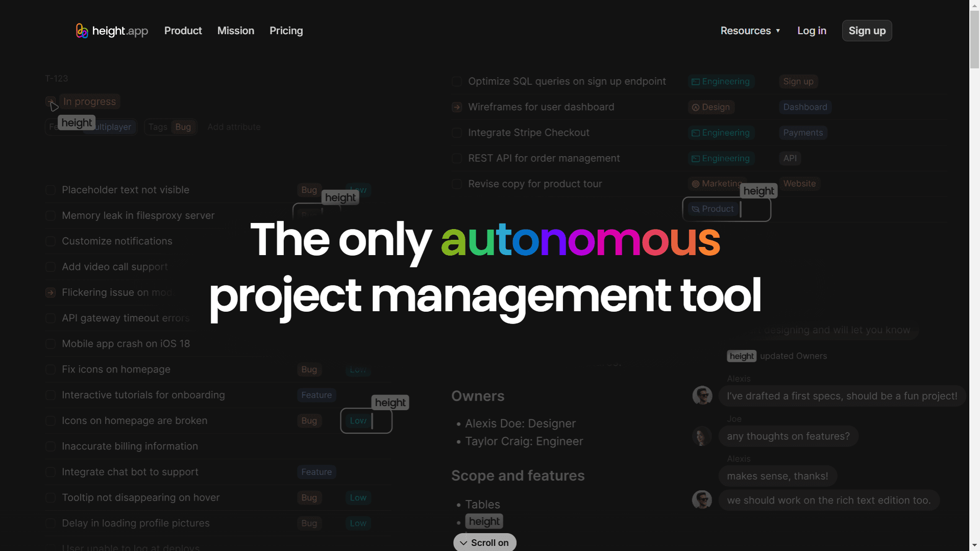This screenshot has width=980, height=551.
Task: Open the 'In progress' status selector
Action: (89, 102)
